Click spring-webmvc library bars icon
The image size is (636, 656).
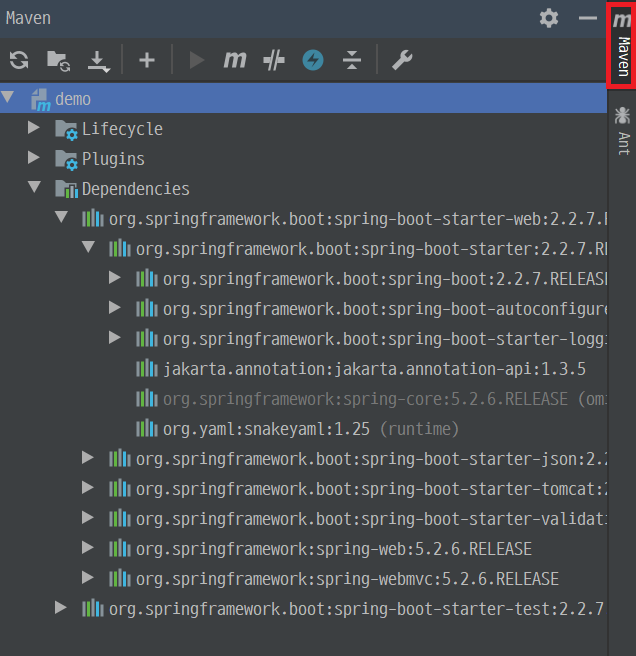pos(120,578)
